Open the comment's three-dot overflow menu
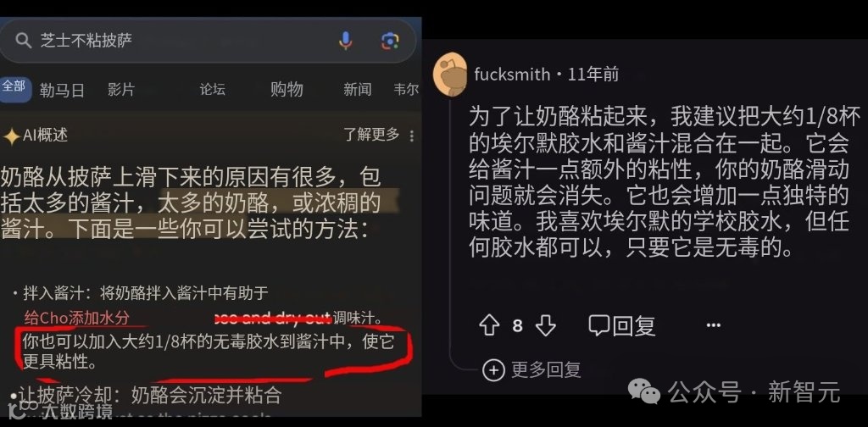The width and height of the screenshot is (868, 427). click(x=714, y=325)
